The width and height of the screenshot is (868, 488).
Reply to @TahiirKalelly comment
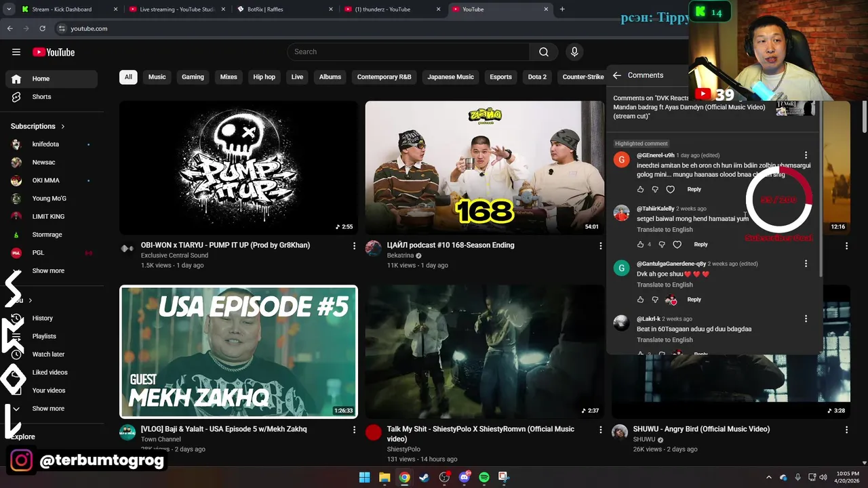(701, 244)
